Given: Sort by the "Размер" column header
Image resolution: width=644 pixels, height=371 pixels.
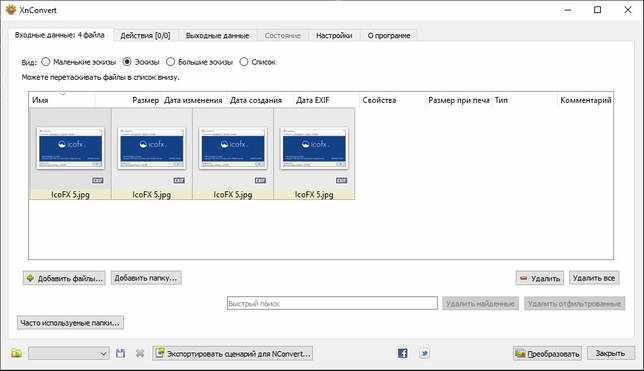Looking at the screenshot, I should coord(128,100).
